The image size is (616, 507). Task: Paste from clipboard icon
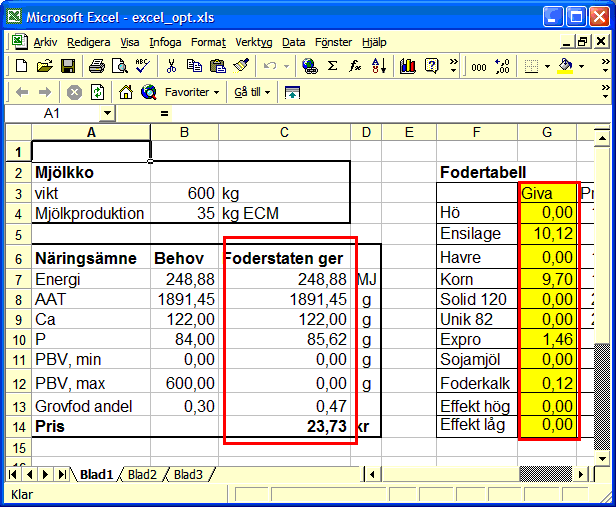tap(218, 66)
